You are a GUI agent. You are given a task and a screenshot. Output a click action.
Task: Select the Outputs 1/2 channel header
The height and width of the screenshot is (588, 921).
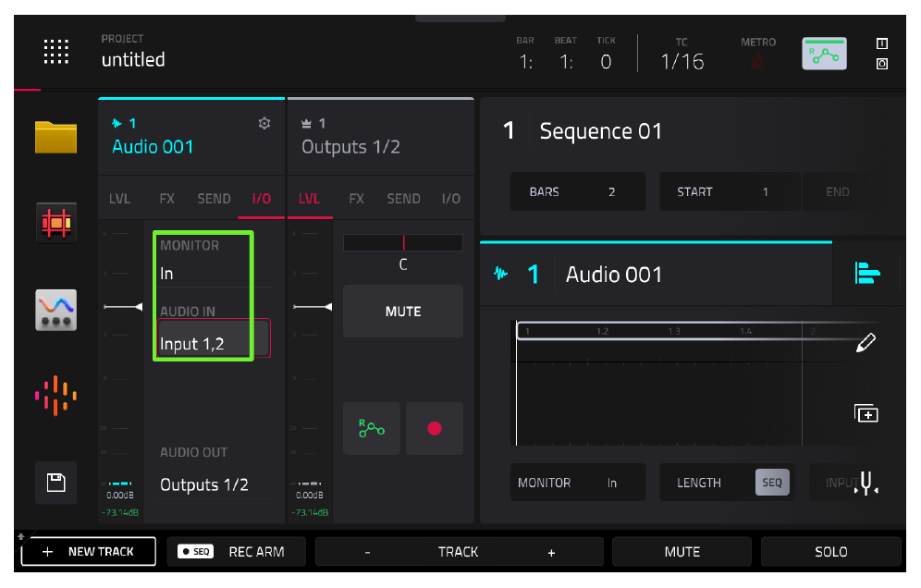381,136
